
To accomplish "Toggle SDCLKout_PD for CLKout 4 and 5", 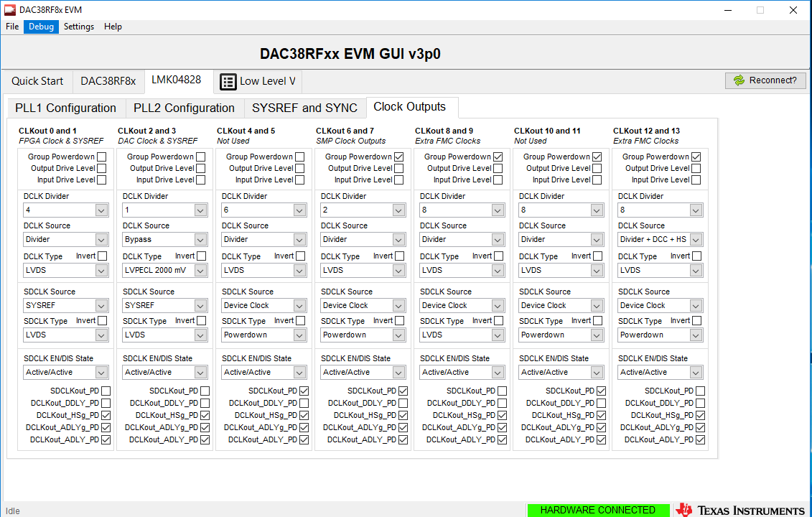I will (x=304, y=391).
